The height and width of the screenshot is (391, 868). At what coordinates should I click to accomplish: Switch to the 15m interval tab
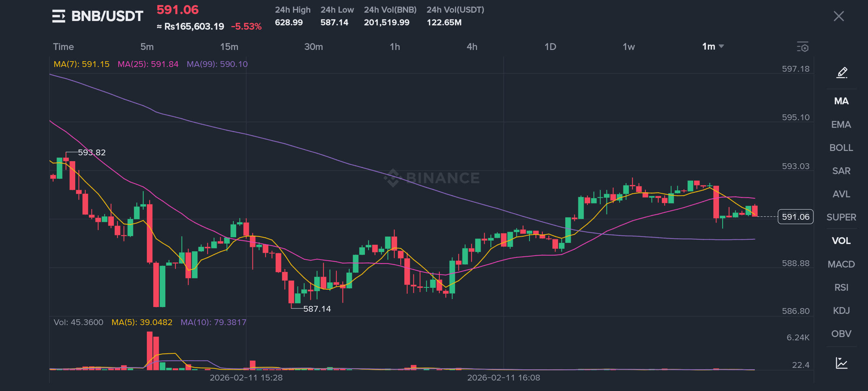[229, 47]
